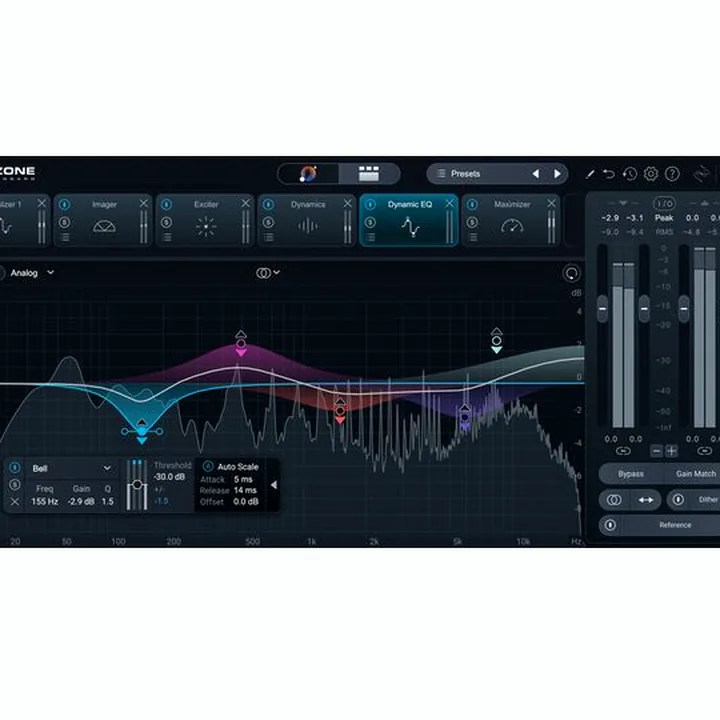Adjust the left input gain fader
The height and width of the screenshot is (720, 720).
[602, 309]
